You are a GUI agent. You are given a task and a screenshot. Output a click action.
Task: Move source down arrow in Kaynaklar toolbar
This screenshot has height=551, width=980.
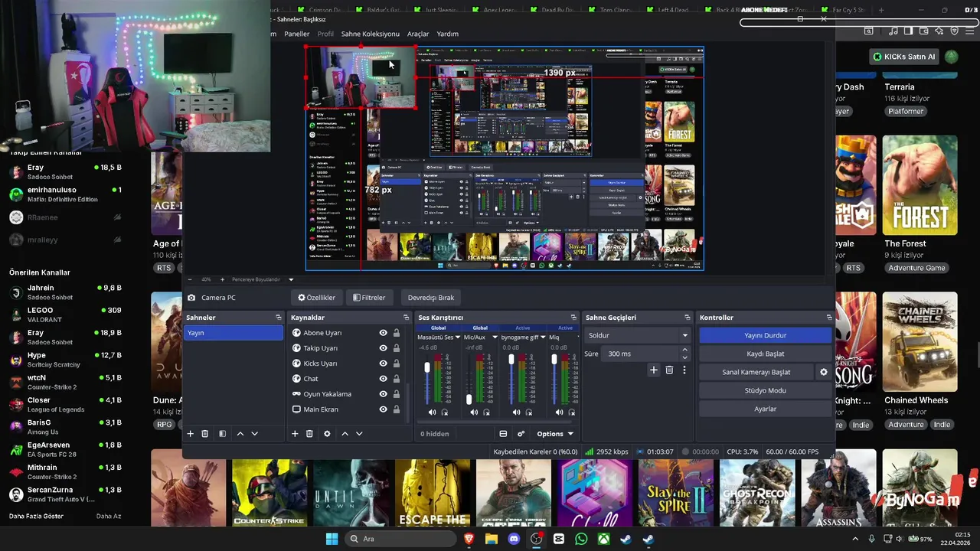coord(359,434)
